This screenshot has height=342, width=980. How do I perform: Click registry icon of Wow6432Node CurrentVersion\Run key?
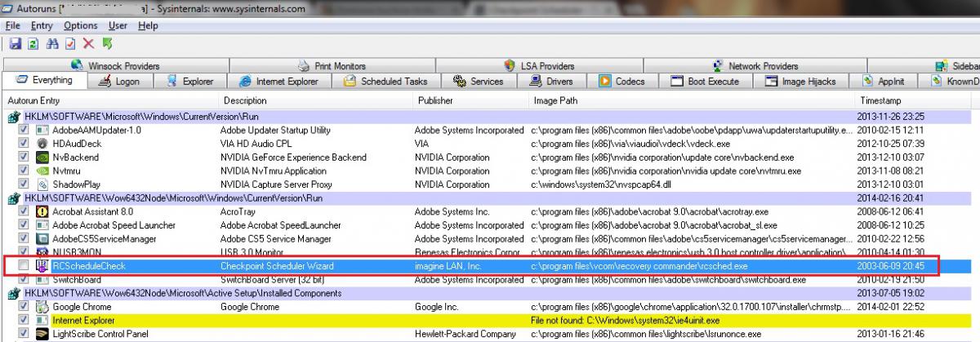pyautogui.click(x=15, y=198)
